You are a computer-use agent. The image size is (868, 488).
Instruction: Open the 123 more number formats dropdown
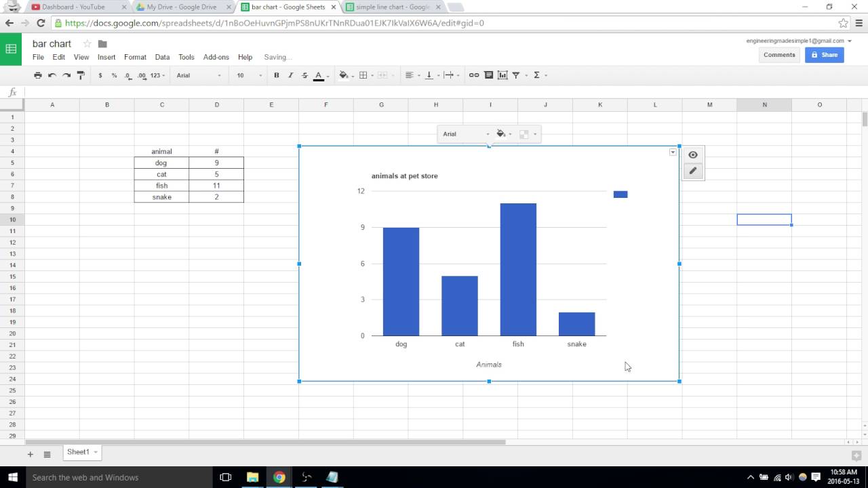click(x=157, y=75)
